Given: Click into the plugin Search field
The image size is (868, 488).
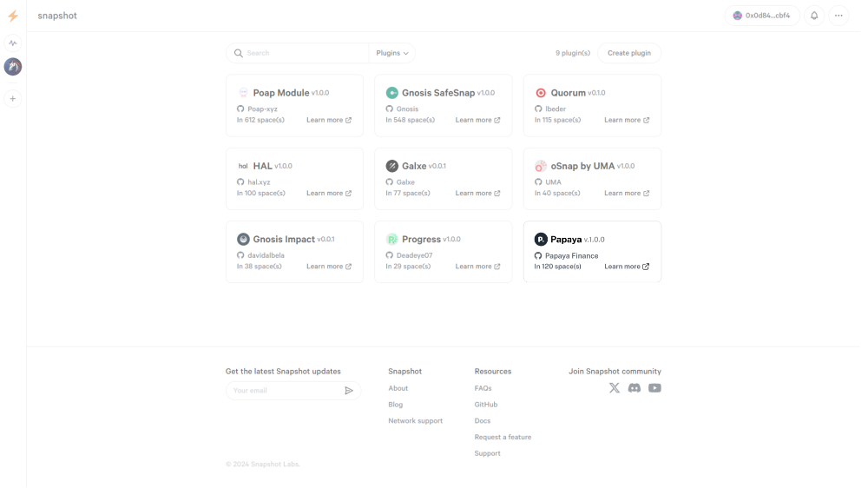Looking at the screenshot, I should tap(304, 53).
